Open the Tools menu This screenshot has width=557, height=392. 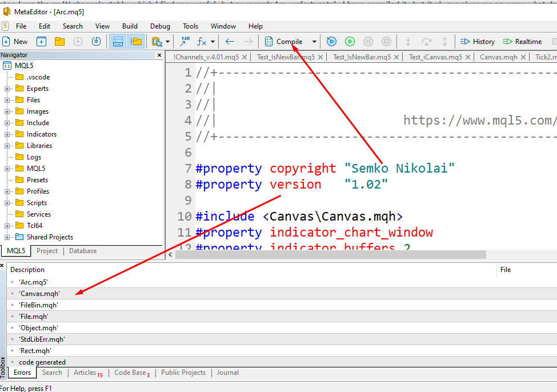[190, 26]
